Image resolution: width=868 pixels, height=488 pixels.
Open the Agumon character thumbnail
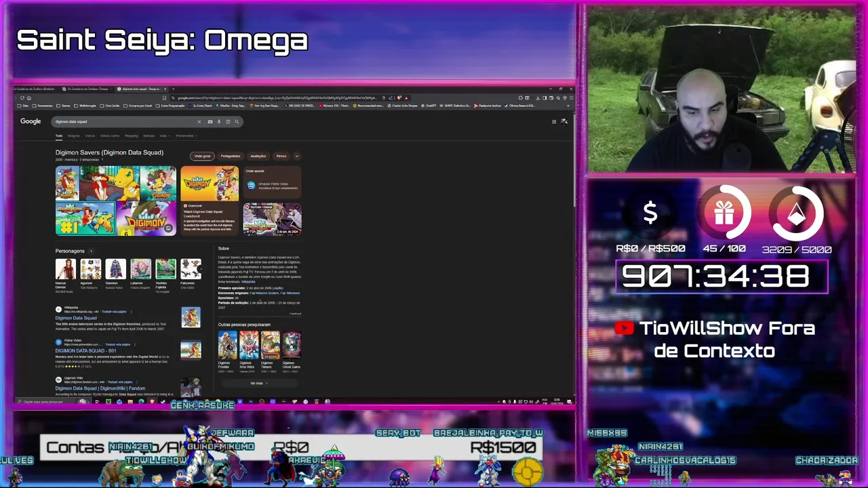click(90, 269)
